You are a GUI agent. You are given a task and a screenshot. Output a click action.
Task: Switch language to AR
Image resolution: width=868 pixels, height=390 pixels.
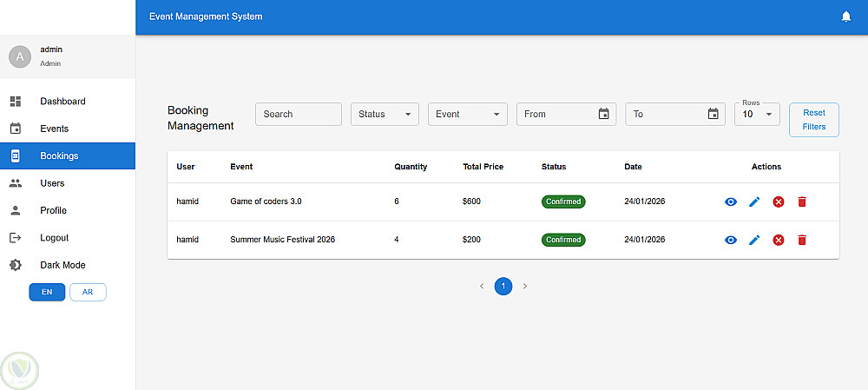pos(88,292)
